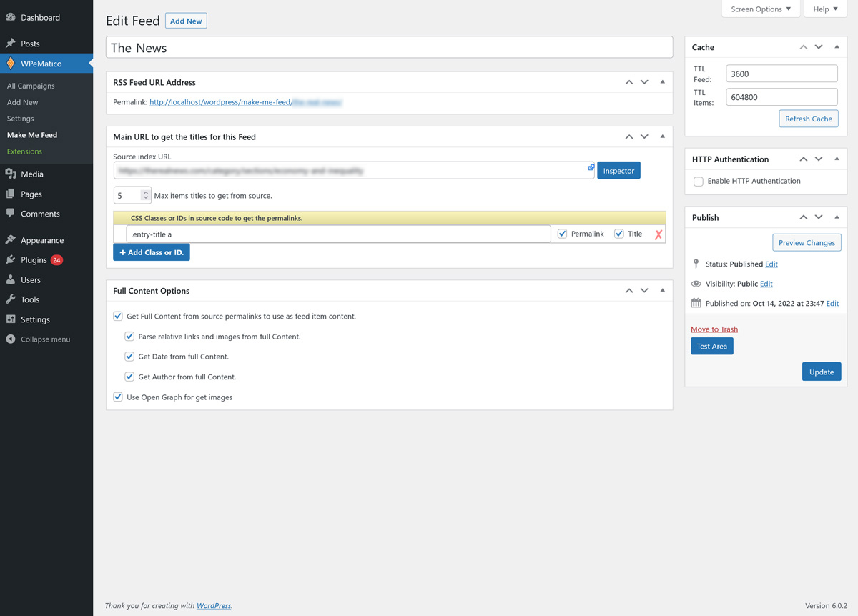The image size is (858, 616).
Task: Toggle the Permalink checkbox
Action: pyautogui.click(x=562, y=234)
